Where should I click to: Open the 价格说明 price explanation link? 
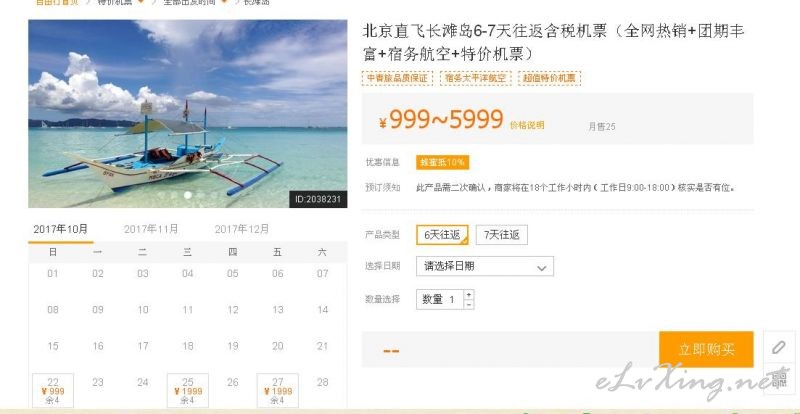(x=527, y=125)
